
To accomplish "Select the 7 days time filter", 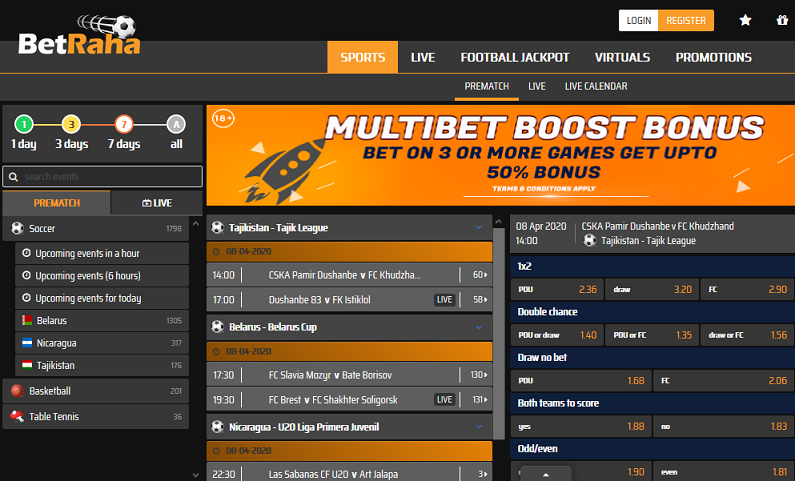I will pyautogui.click(x=124, y=133).
